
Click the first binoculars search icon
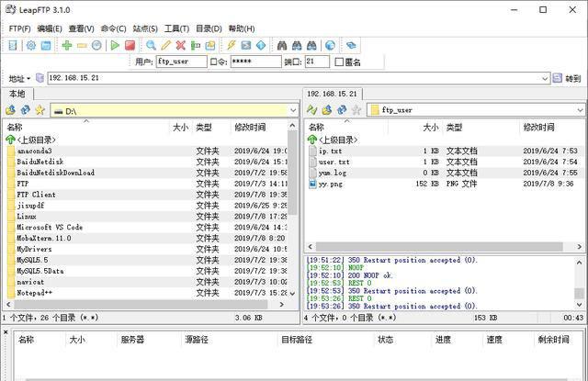(x=282, y=45)
